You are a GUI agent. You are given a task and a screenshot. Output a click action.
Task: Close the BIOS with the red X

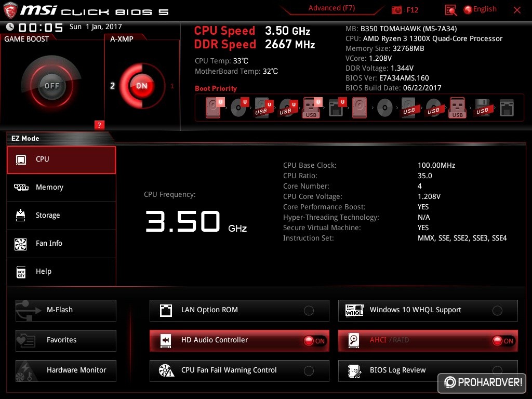coord(517,10)
